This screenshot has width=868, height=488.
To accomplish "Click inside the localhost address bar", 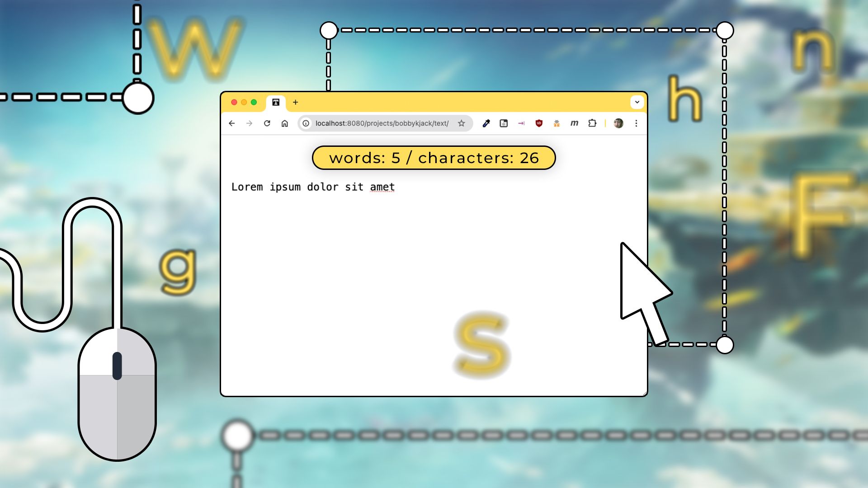I will 382,123.
